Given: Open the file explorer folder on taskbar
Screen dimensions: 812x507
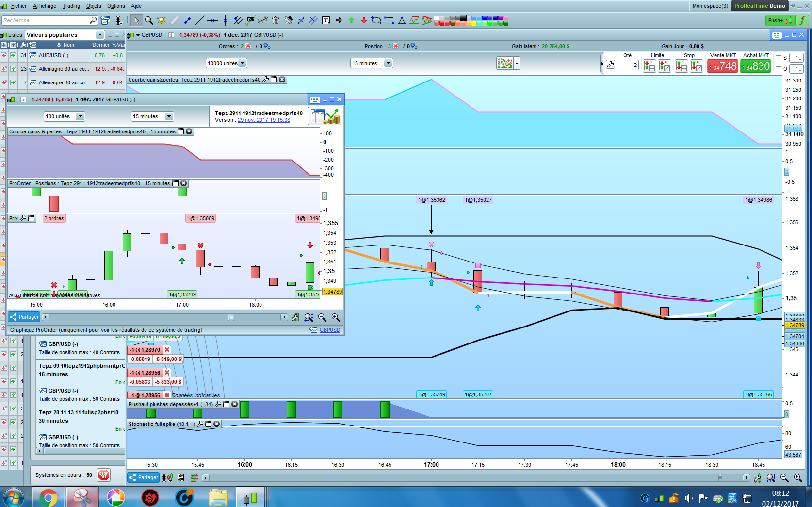Looking at the screenshot, I should 218,497.
